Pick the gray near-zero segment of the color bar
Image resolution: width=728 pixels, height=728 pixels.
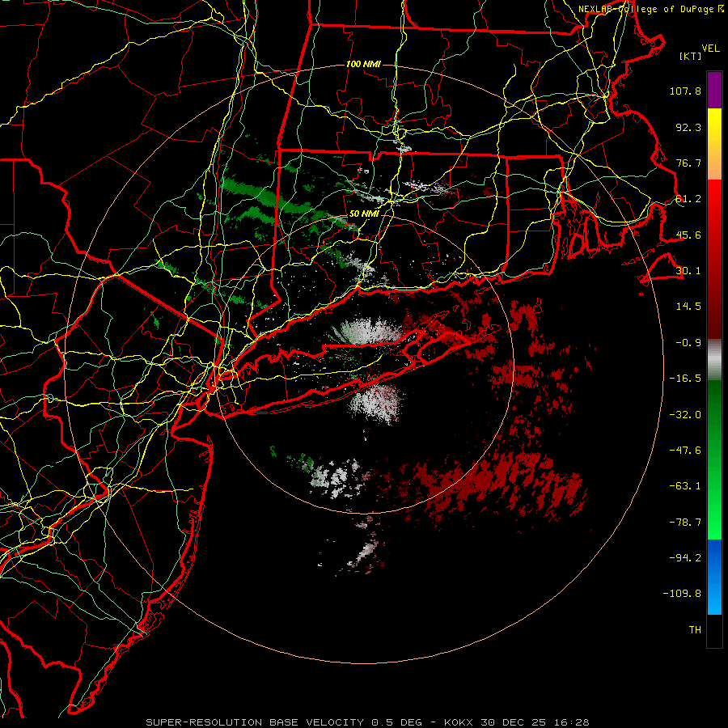pyautogui.click(x=714, y=360)
